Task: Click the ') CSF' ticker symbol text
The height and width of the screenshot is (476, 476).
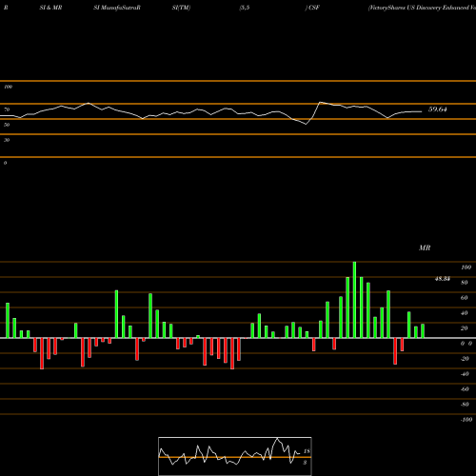Action: point(312,8)
